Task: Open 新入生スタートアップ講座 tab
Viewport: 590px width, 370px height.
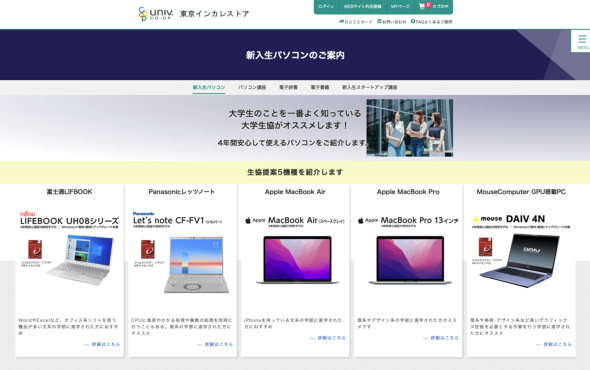Action: [370, 87]
